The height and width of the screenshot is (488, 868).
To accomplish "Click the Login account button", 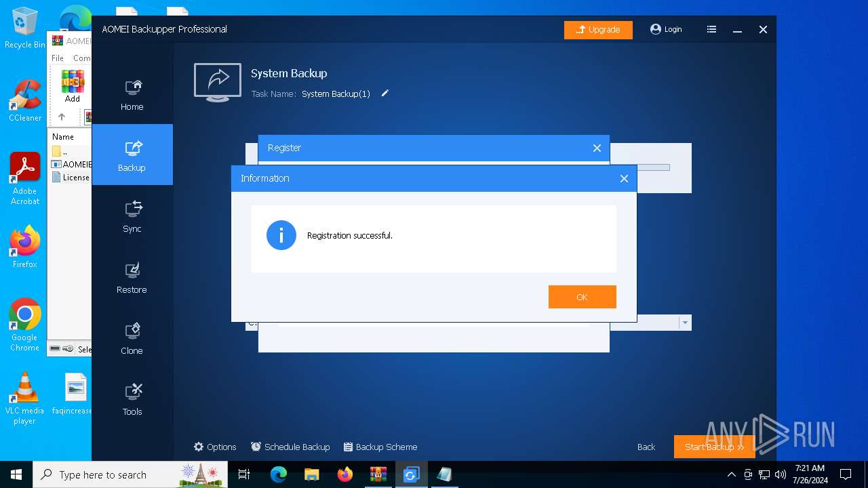I will 666,29.
